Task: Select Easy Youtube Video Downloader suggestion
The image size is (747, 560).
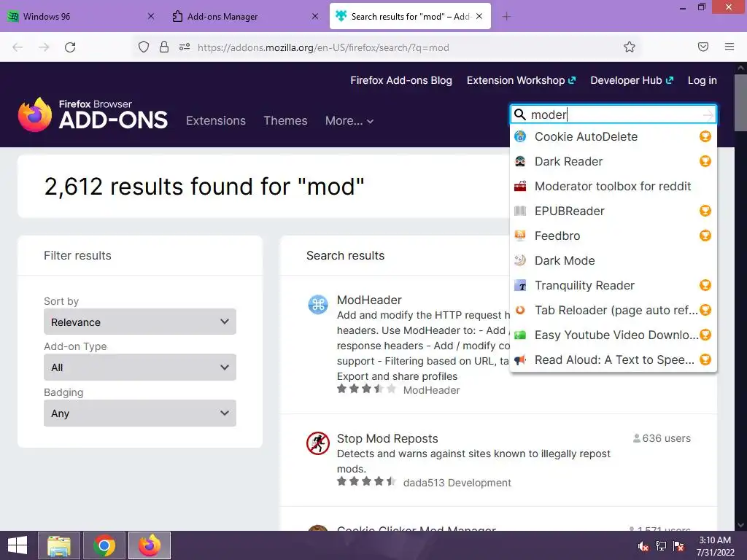Action: click(x=613, y=335)
